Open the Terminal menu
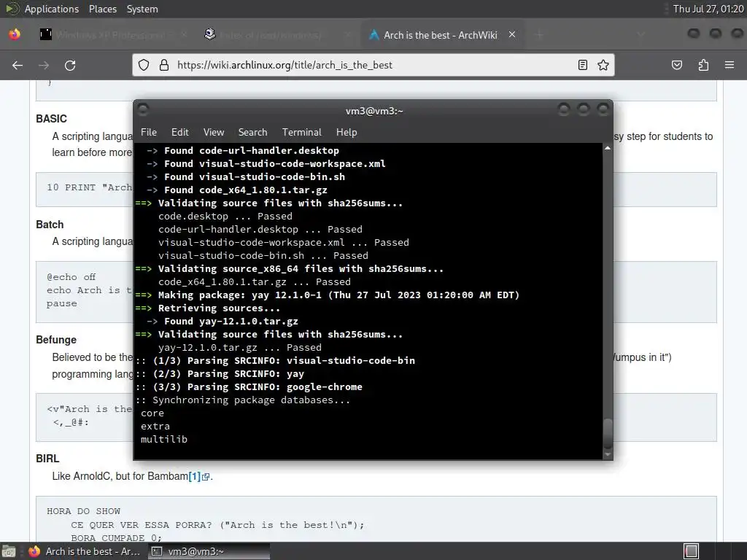The image size is (747, 560). tap(301, 133)
